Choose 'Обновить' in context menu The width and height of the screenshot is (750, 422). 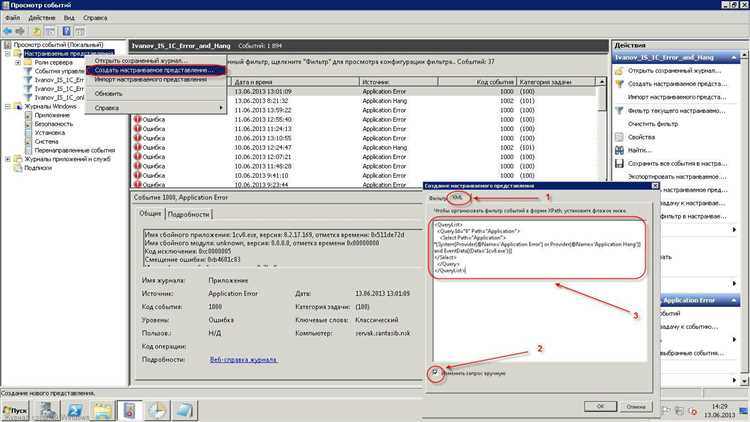pyautogui.click(x=155, y=94)
